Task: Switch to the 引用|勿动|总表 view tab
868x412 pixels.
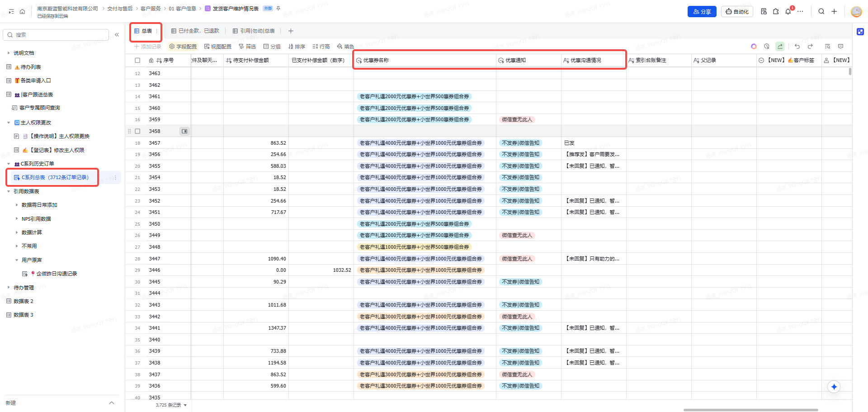Action: 254,31
